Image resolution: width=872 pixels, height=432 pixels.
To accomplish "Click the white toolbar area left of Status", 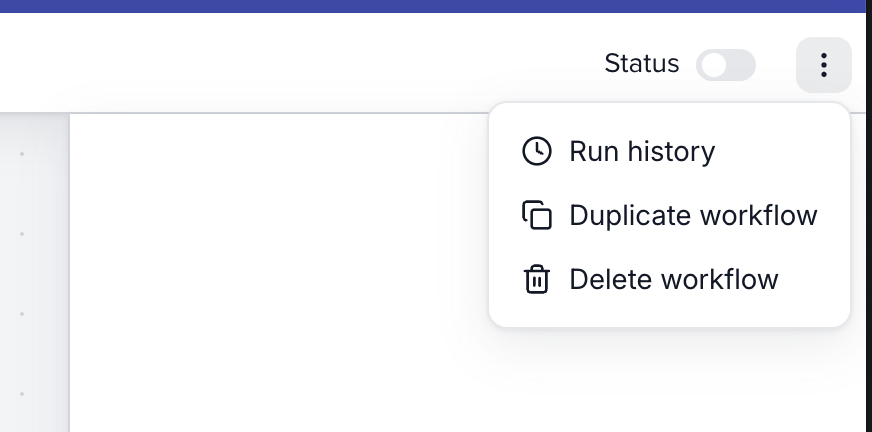I will [300, 62].
